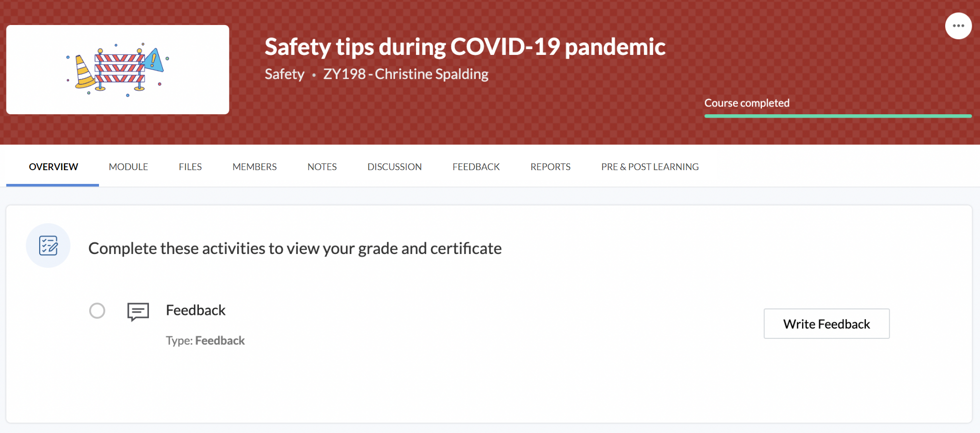The height and width of the screenshot is (433, 980).
Task: Select the FEEDBACK tab
Action: [476, 167]
